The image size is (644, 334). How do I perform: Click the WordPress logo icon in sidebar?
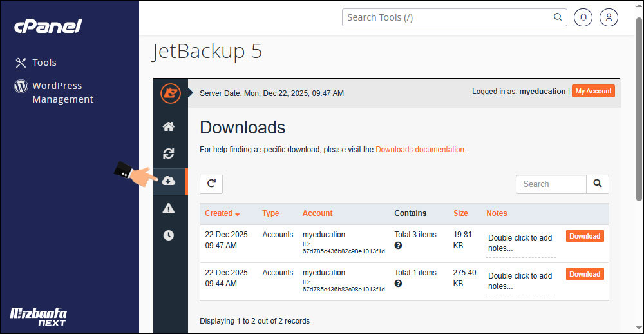pos(21,86)
